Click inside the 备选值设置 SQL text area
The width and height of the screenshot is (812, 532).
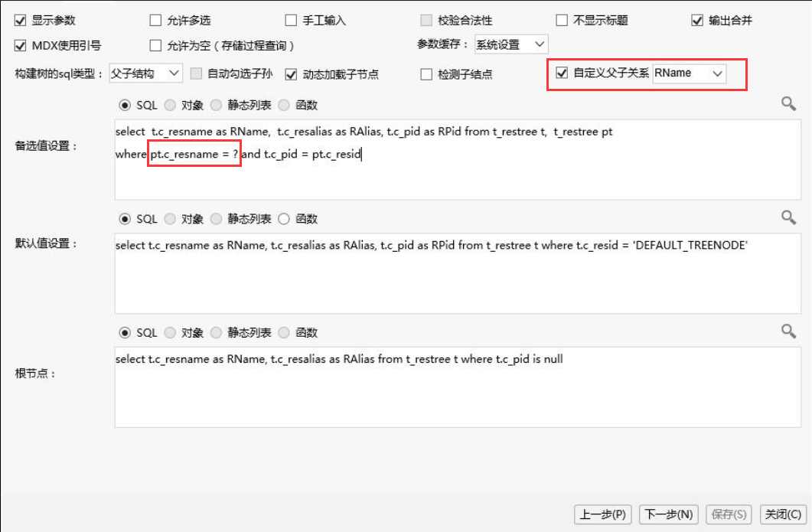tap(458, 159)
